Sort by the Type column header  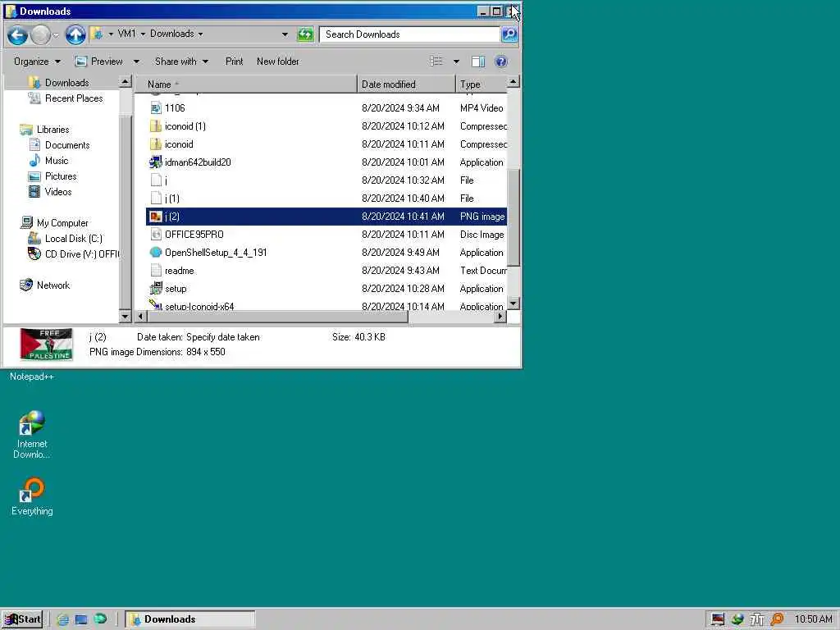point(481,84)
